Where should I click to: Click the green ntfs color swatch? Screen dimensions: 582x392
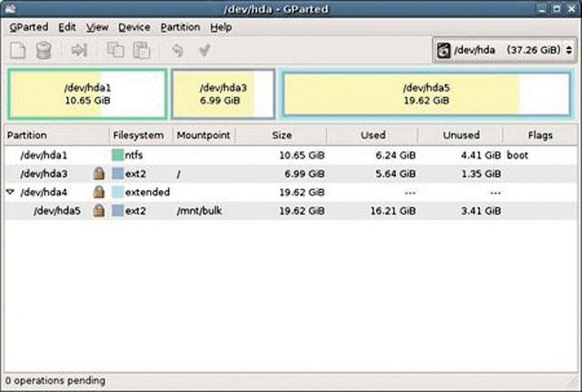[x=117, y=155]
